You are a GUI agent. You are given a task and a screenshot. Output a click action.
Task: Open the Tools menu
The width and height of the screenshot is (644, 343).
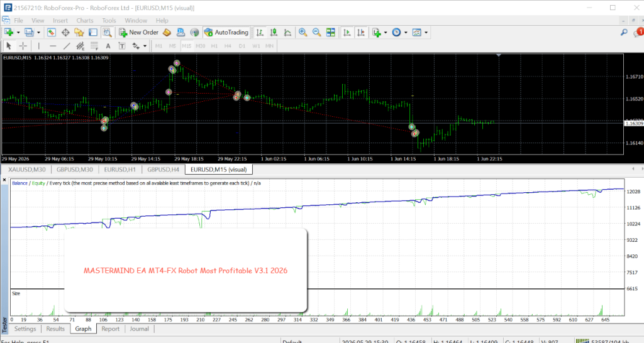(x=109, y=21)
